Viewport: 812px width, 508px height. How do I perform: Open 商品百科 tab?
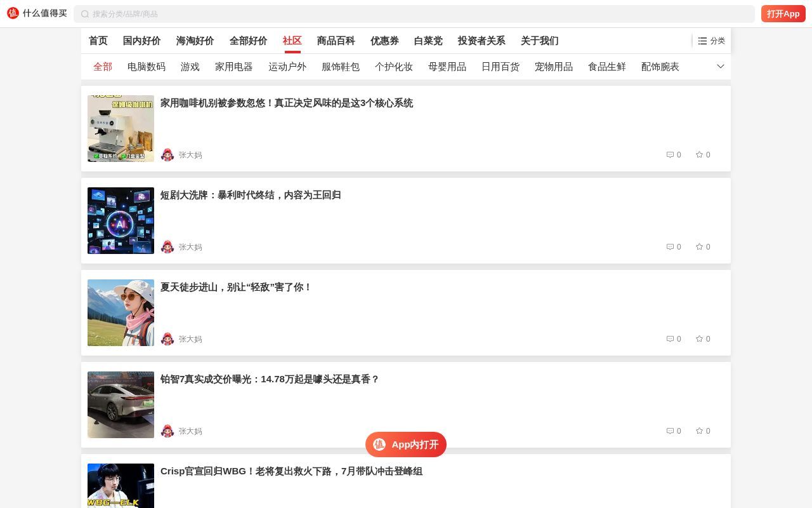336,41
